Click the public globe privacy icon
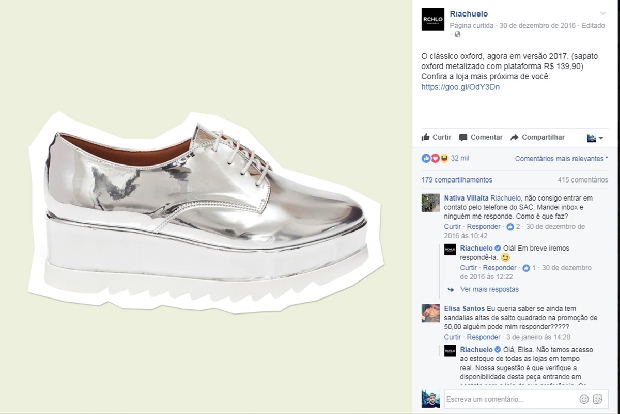Image resolution: width=620 pixels, height=414 pixels. [457, 34]
